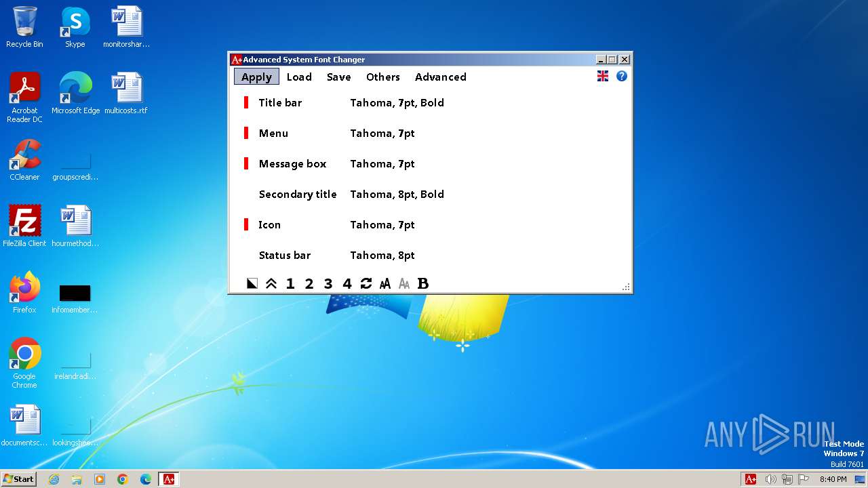Click the black AA font size icon
The height and width of the screenshot is (488, 868).
click(x=385, y=284)
